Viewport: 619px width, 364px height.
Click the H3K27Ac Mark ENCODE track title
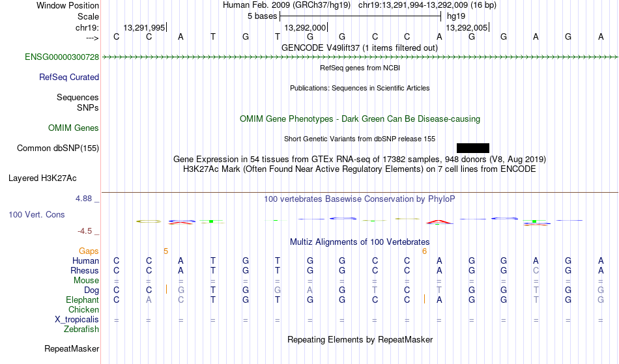[360, 169]
